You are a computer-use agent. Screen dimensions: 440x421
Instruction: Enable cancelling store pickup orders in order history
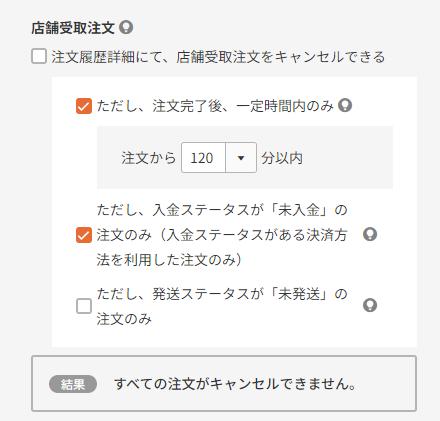click(x=39, y=56)
